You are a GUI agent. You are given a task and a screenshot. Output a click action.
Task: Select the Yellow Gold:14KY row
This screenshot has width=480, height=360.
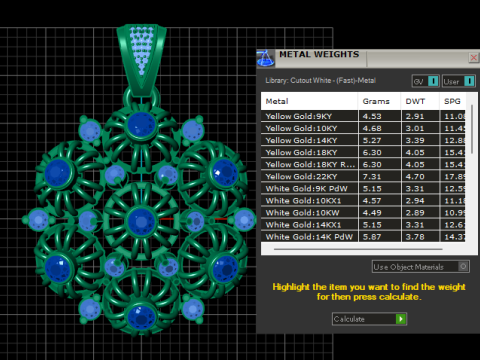[x=363, y=140]
